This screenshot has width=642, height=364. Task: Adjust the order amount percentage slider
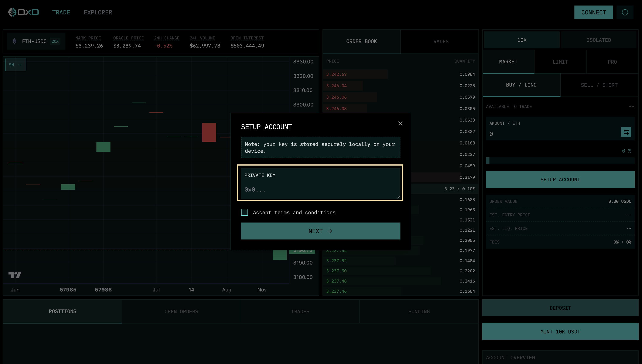560,161
